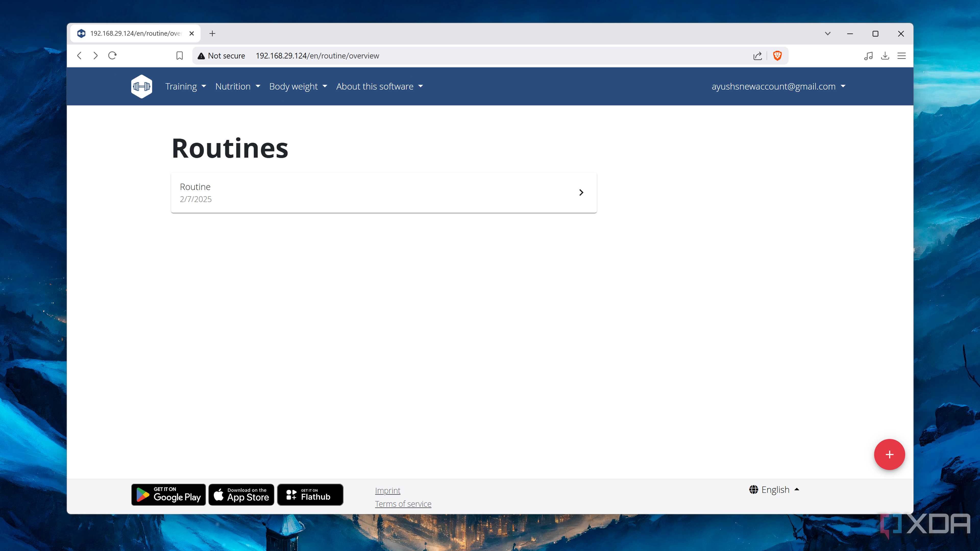The image size is (980, 551).
Task: Open the English language selector
Action: 774,490
